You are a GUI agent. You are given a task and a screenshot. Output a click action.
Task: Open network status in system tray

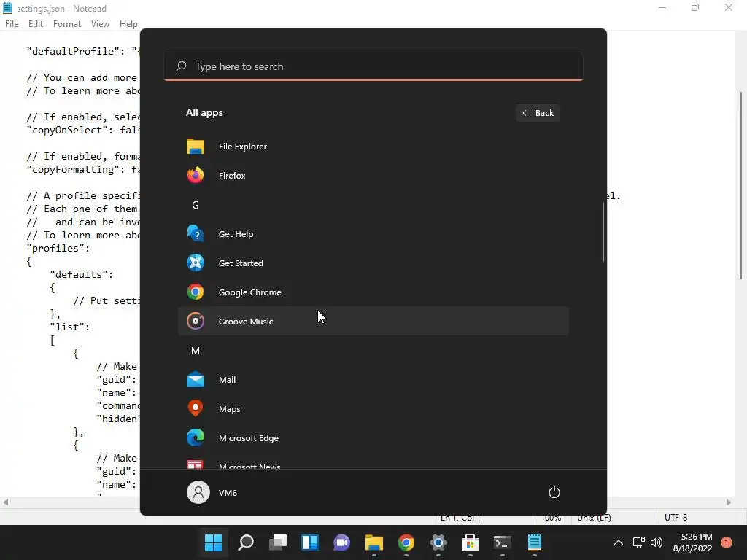point(639,542)
